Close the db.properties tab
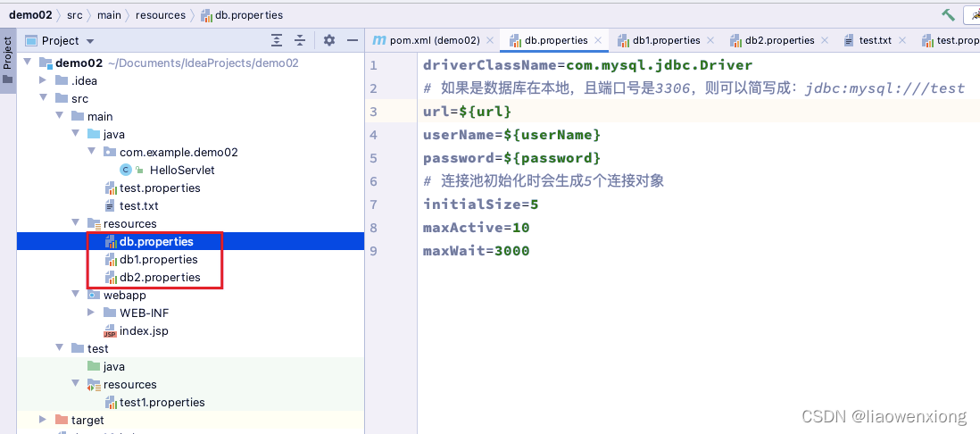Image resolution: width=980 pixels, height=434 pixels. (x=598, y=40)
